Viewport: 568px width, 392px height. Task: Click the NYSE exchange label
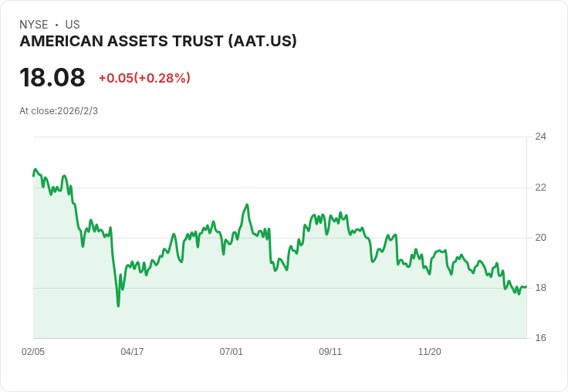[34, 25]
